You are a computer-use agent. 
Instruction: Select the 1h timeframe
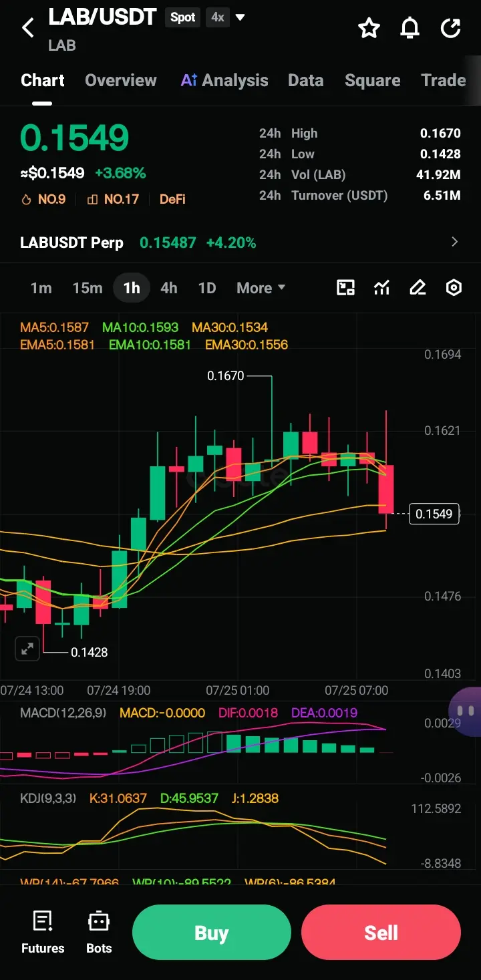[132, 288]
